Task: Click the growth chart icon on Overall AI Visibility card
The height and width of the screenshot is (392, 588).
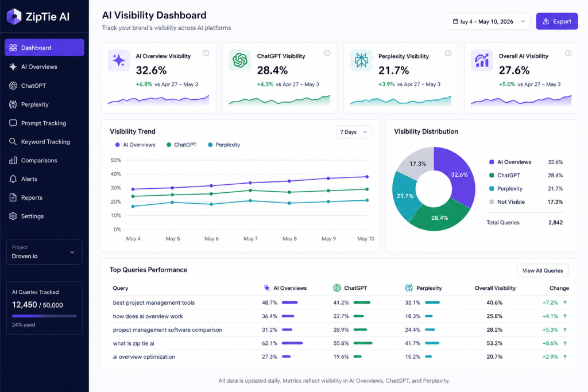Action: [482, 60]
